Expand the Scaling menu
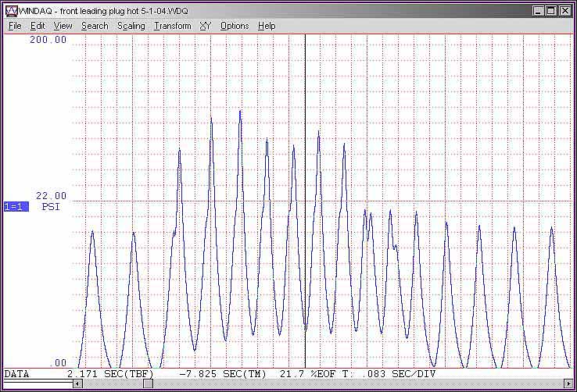Screen dimensions: 577x392 [x=131, y=26]
